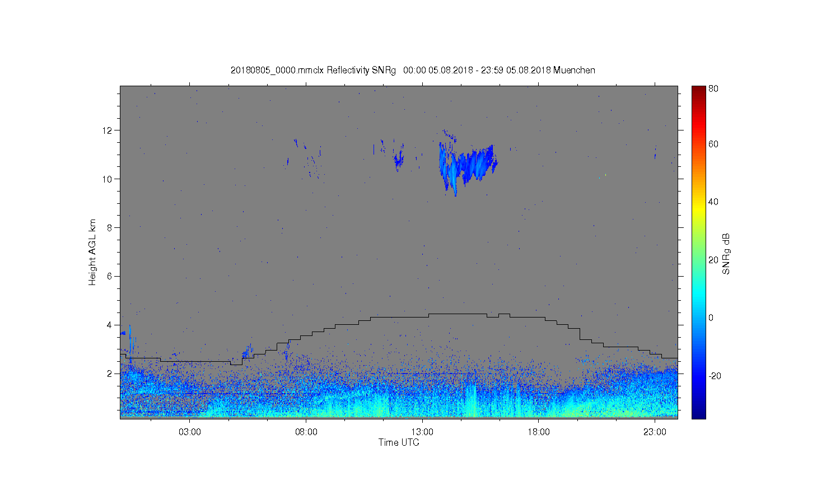Click the black stepped line peak near 13:00
840x504 pixels.
point(458,314)
